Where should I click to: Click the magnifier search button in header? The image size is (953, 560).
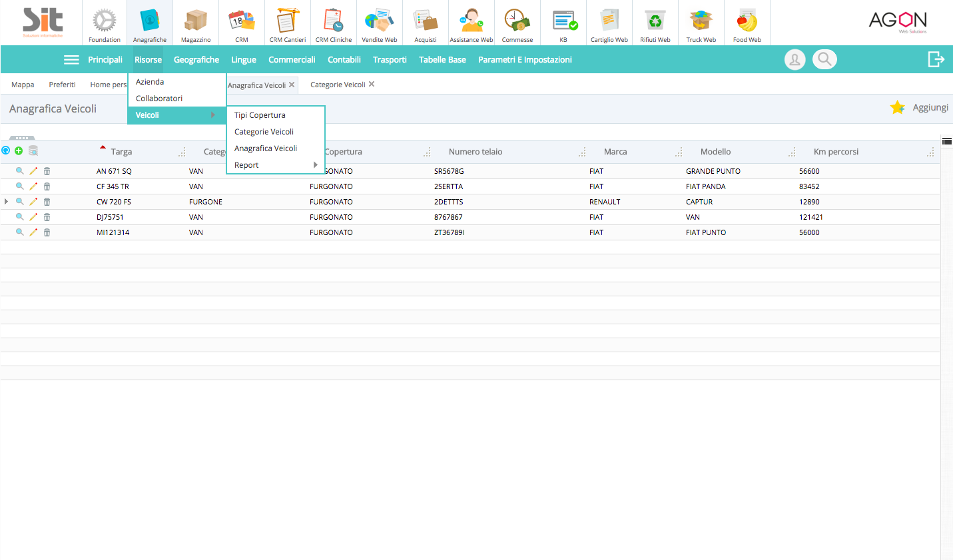[824, 59]
